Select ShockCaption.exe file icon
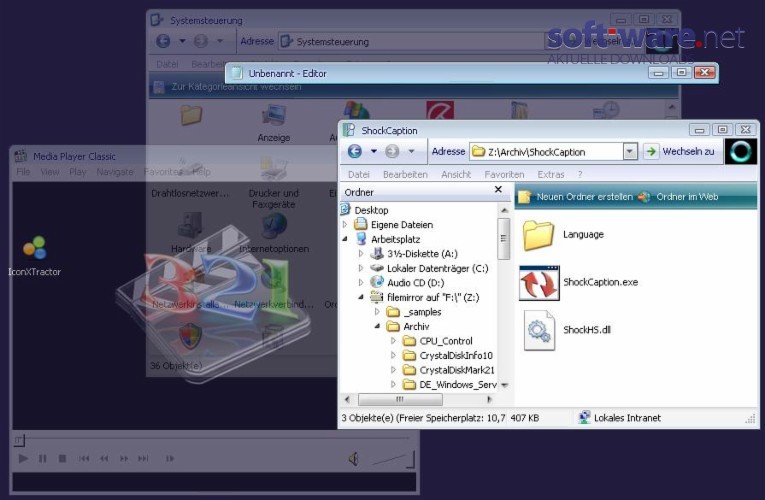 (x=539, y=282)
